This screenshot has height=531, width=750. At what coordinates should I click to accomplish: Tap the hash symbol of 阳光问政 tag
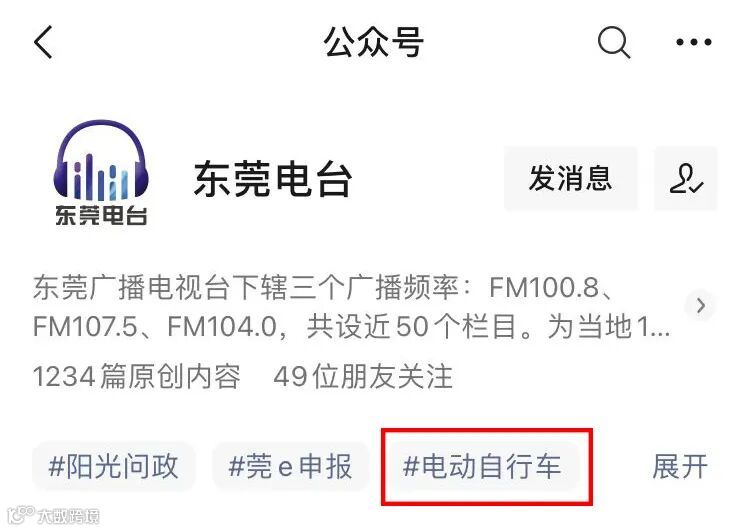57,466
